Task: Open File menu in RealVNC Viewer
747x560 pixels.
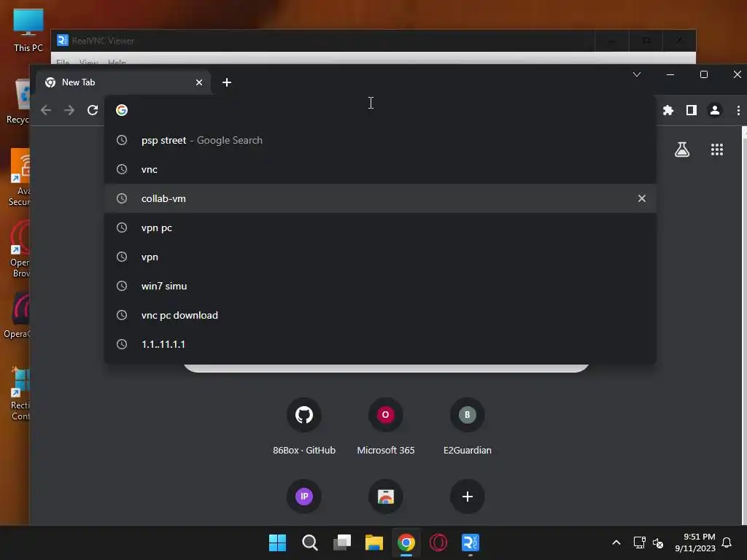Action: (x=63, y=63)
